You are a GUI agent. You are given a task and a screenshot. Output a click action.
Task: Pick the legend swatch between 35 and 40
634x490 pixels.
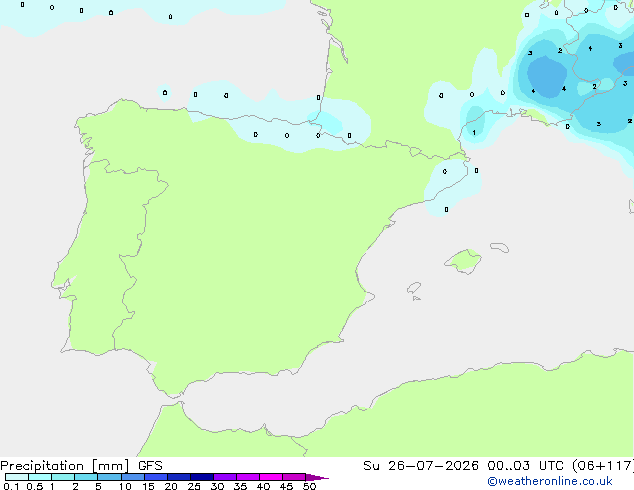(x=248, y=477)
